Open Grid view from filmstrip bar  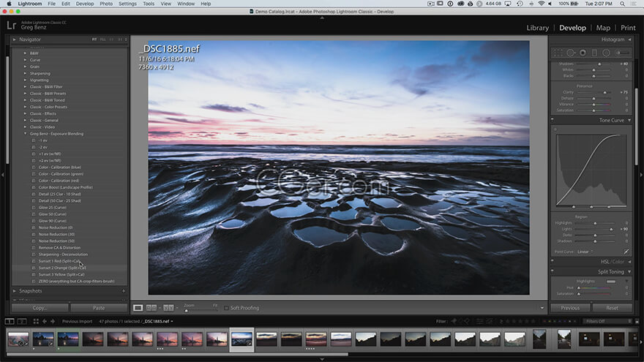pos(36,321)
